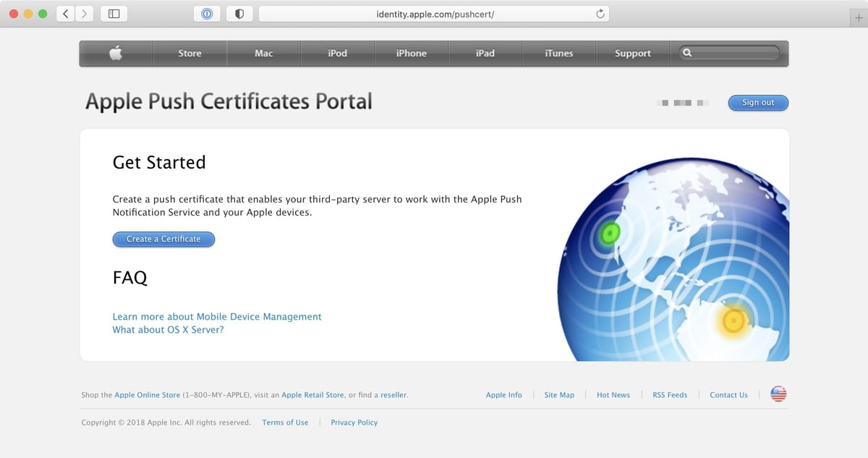
Task: Go back using Safari's back arrow
Action: tap(66, 14)
